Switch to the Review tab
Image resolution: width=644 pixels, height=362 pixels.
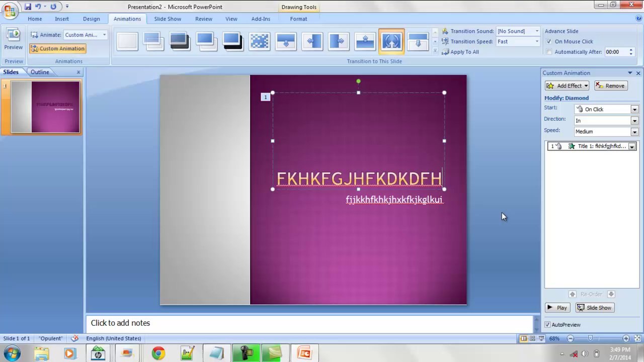point(204,19)
